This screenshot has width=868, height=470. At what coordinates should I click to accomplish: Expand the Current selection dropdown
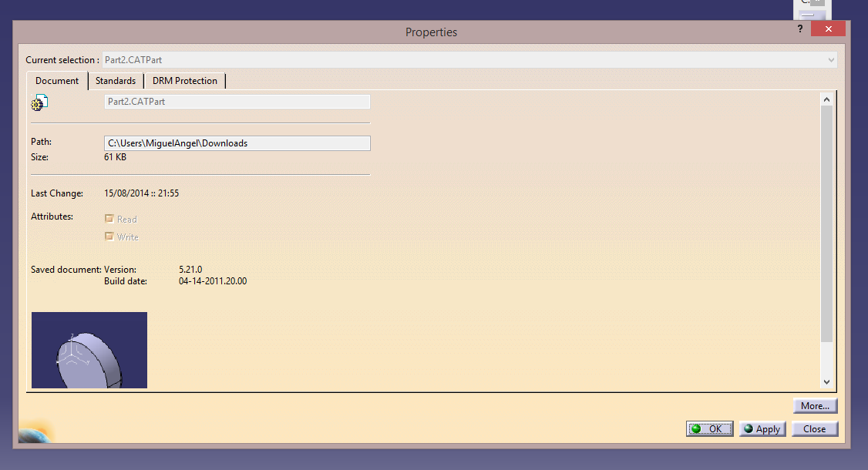click(x=830, y=60)
